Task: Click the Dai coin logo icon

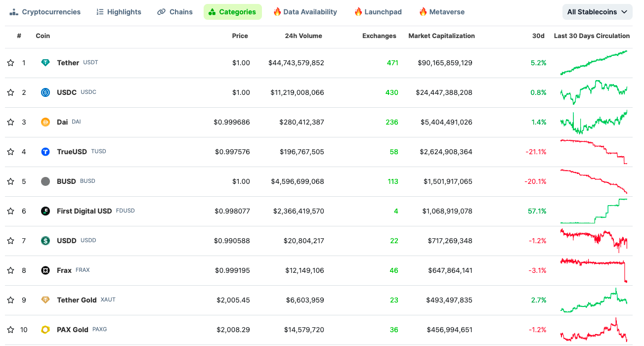Action: pos(45,122)
